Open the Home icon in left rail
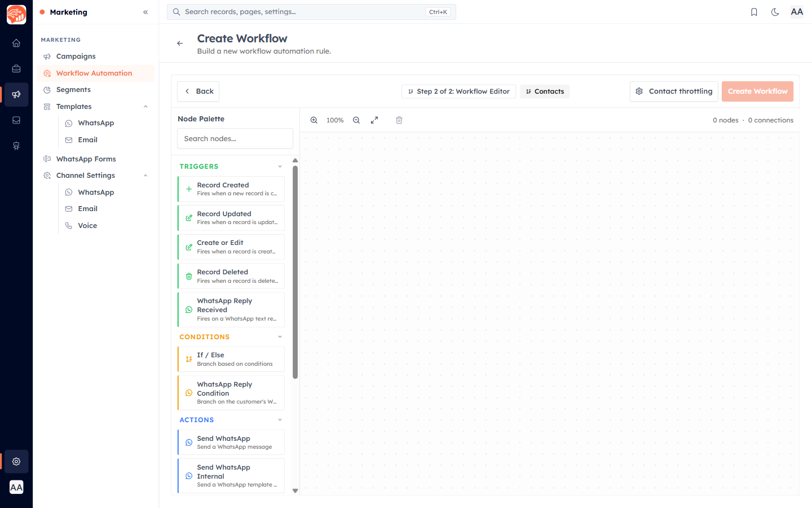Screen dimensions: 812x508 pyautogui.click(x=16, y=43)
